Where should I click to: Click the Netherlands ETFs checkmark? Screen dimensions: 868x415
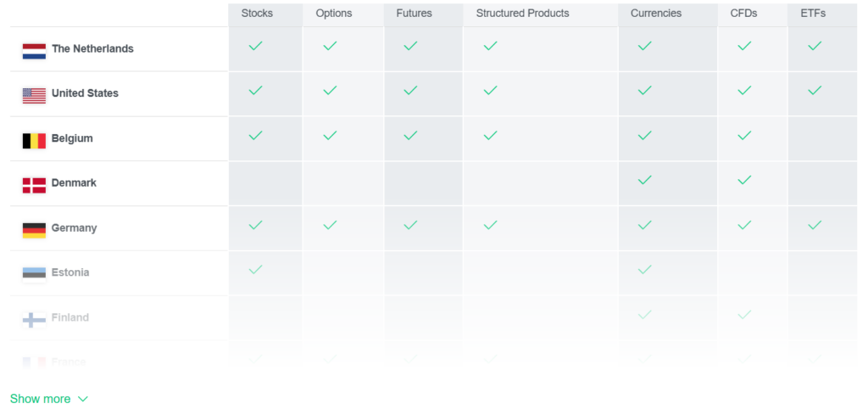click(x=815, y=46)
